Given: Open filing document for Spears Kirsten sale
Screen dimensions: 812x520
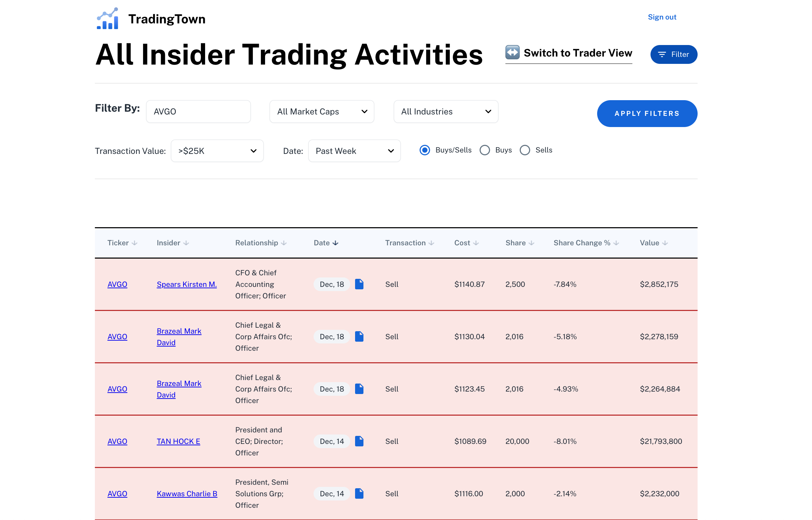Looking at the screenshot, I should coord(359,284).
